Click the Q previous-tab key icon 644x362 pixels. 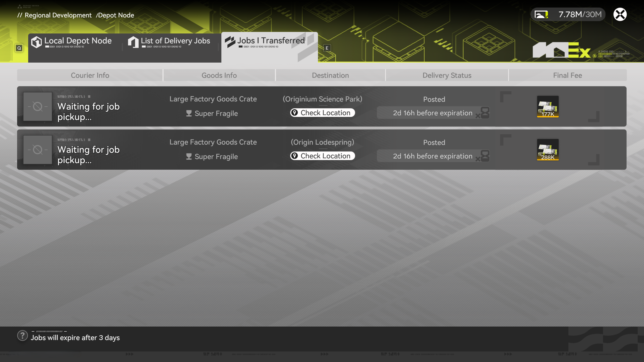coord(19,48)
